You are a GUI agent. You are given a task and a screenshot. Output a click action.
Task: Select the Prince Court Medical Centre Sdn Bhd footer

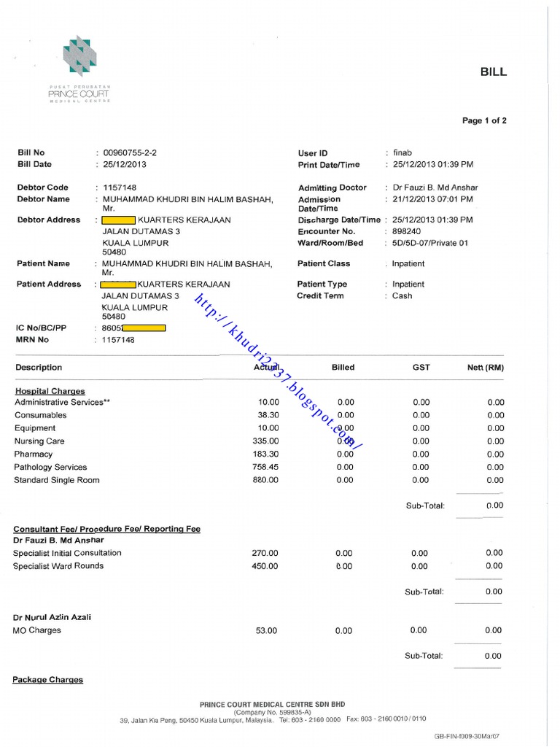pyautogui.click(x=273, y=704)
